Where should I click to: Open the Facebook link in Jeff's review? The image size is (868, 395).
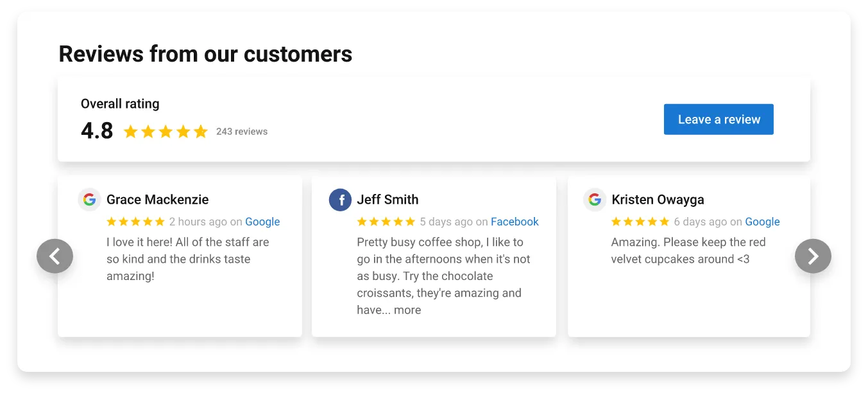pyautogui.click(x=515, y=222)
